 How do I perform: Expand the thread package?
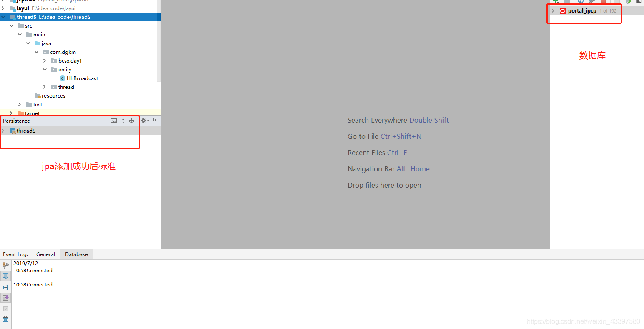(45, 87)
